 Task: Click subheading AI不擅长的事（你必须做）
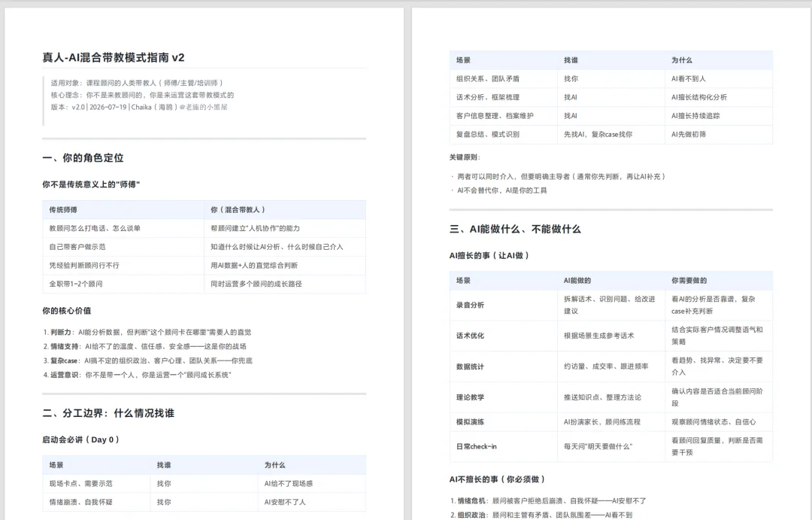[497, 479]
